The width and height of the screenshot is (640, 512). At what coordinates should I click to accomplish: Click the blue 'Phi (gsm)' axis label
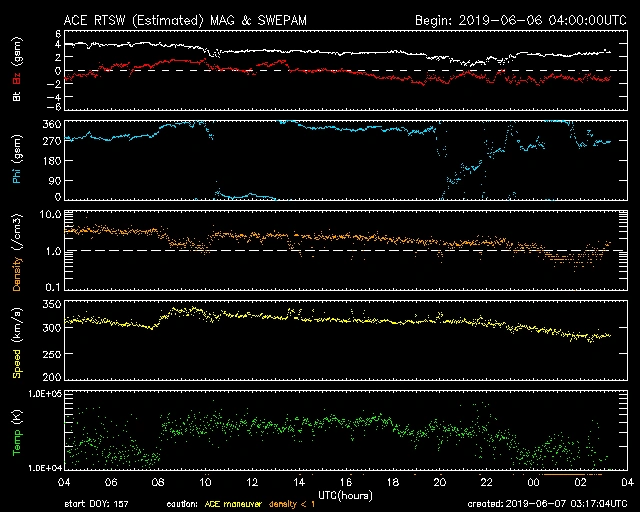[17, 160]
